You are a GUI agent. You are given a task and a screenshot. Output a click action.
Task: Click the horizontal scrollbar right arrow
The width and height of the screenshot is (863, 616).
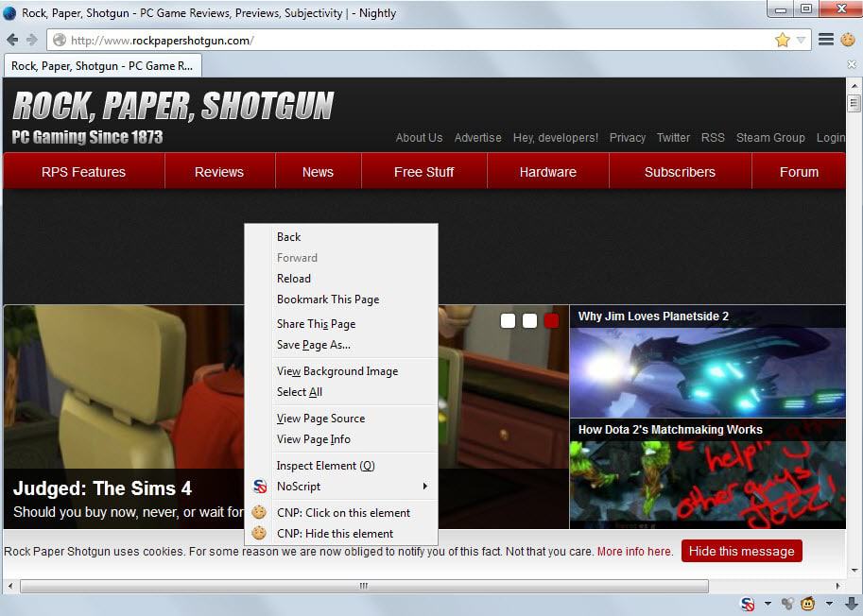837,586
